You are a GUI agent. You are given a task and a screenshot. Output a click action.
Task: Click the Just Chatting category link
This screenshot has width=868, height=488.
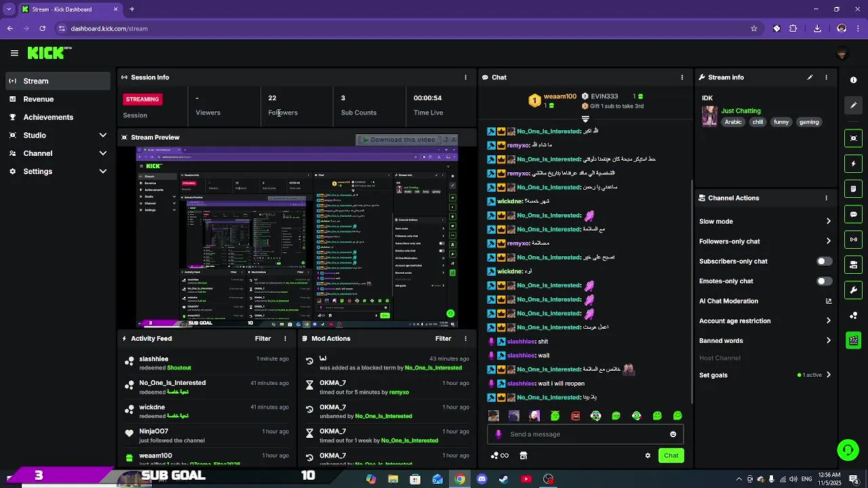pos(741,110)
